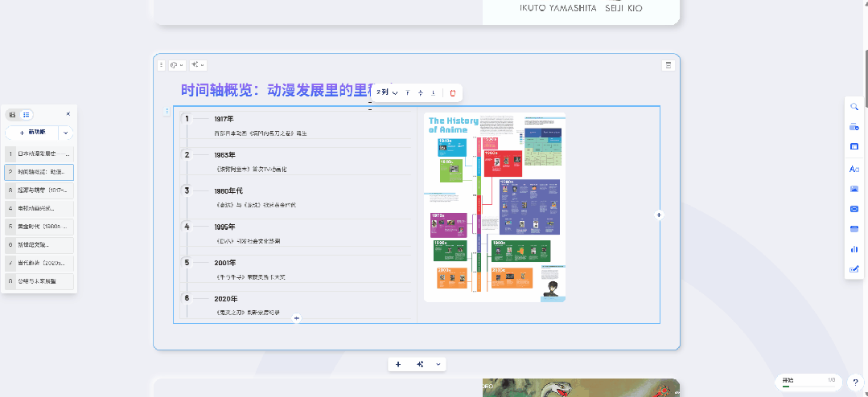Viewport: 868px width, 397px height.
Task: Click drag handle beside the timeline block
Action: coord(168,112)
